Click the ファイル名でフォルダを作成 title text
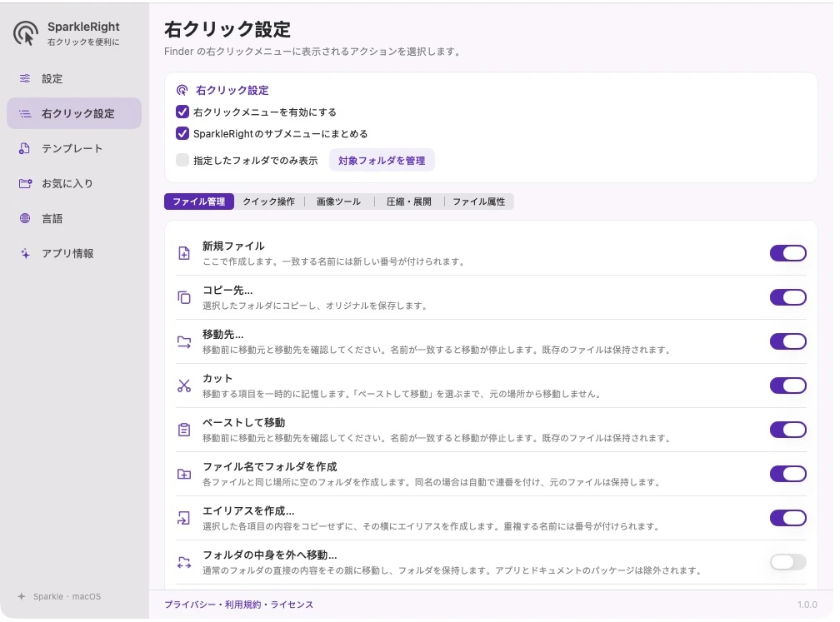This screenshot has height=622, width=840. (x=269, y=467)
